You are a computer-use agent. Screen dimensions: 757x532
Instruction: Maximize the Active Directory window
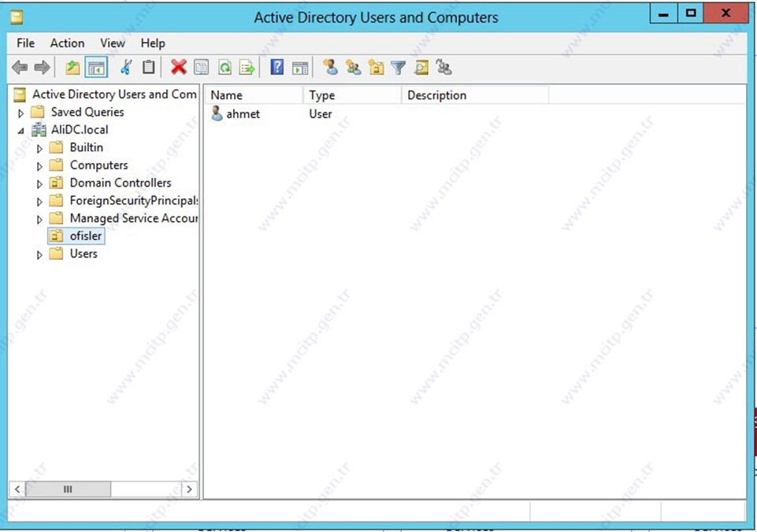[691, 13]
